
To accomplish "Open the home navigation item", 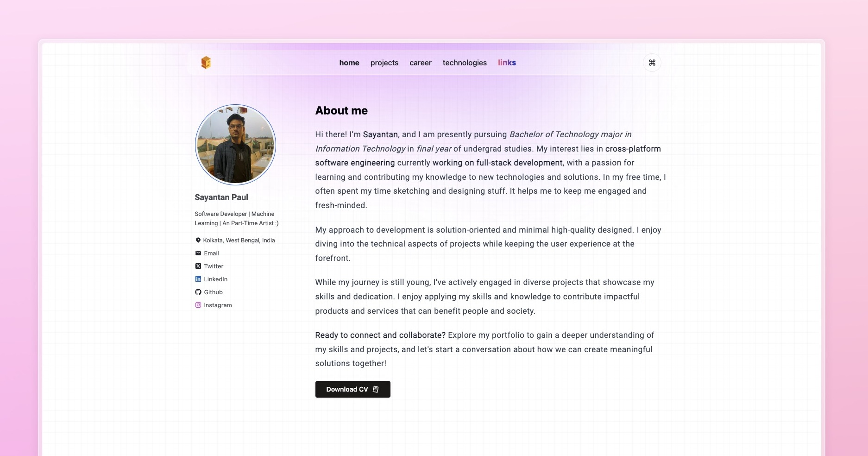I will pyautogui.click(x=349, y=63).
